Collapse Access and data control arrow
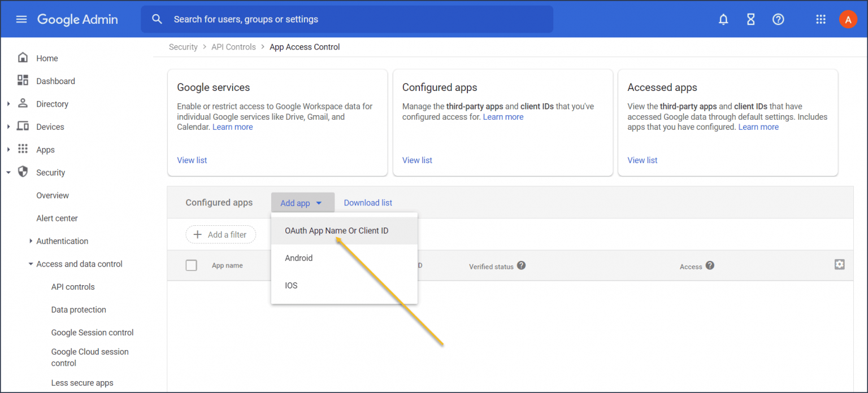 [x=31, y=264]
